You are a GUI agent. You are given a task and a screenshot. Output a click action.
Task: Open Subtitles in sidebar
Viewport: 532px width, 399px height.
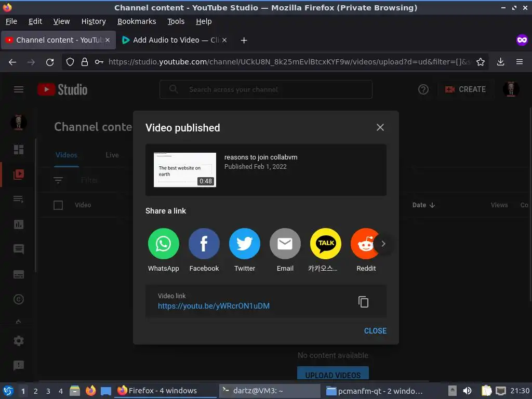click(18, 274)
